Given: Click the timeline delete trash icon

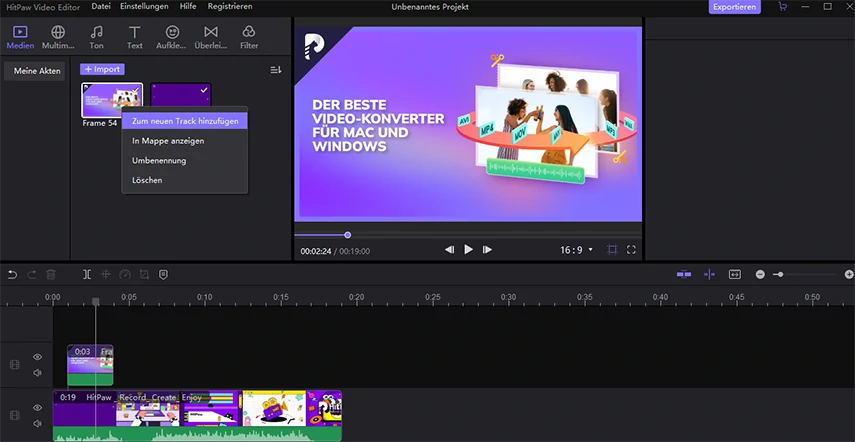Looking at the screenshot, I should (x=51, y=275).
